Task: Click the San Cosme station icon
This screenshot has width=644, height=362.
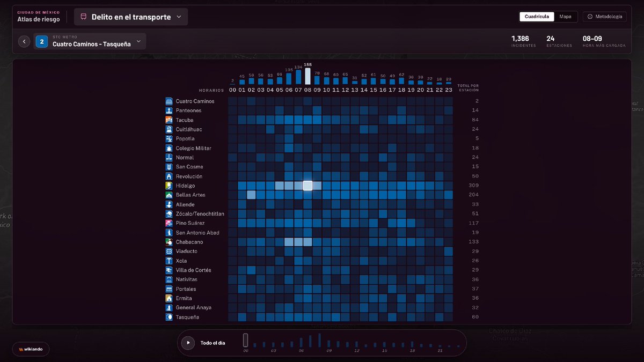Action: 169,167
